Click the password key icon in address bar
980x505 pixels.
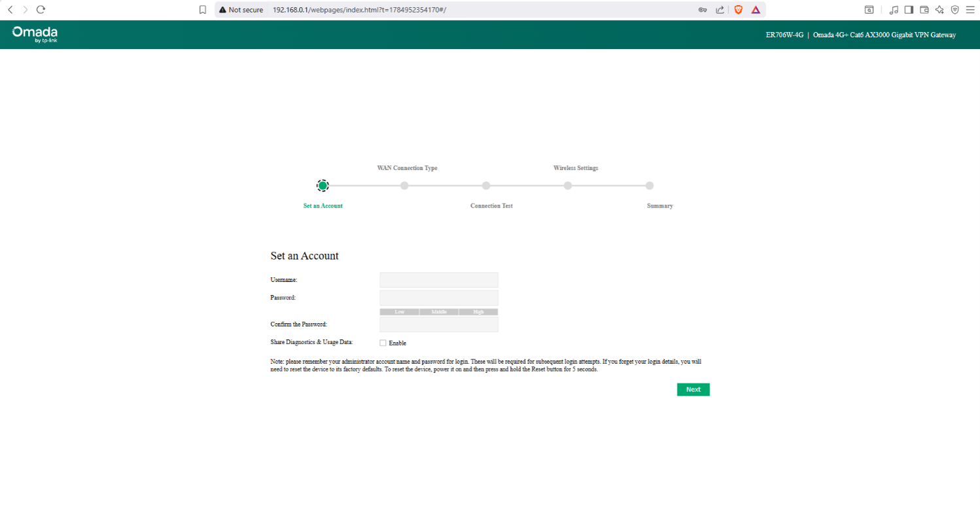point(703,10)
